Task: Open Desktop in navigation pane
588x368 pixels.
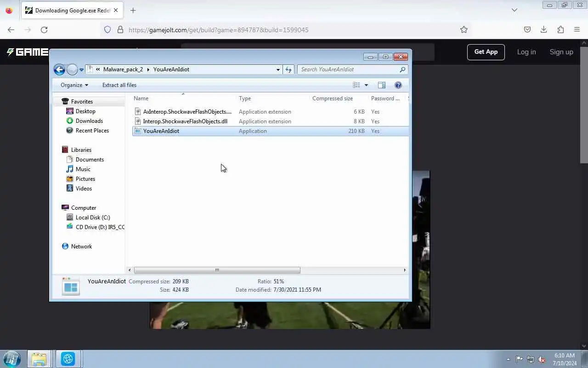Action: tap(85, 111)
